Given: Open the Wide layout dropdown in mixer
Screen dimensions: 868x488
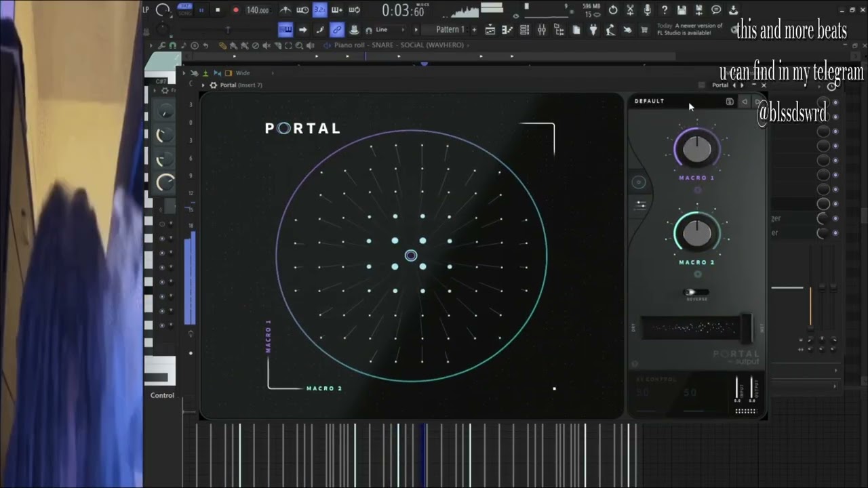Looking at the screenshot, I should coord(254,73).
